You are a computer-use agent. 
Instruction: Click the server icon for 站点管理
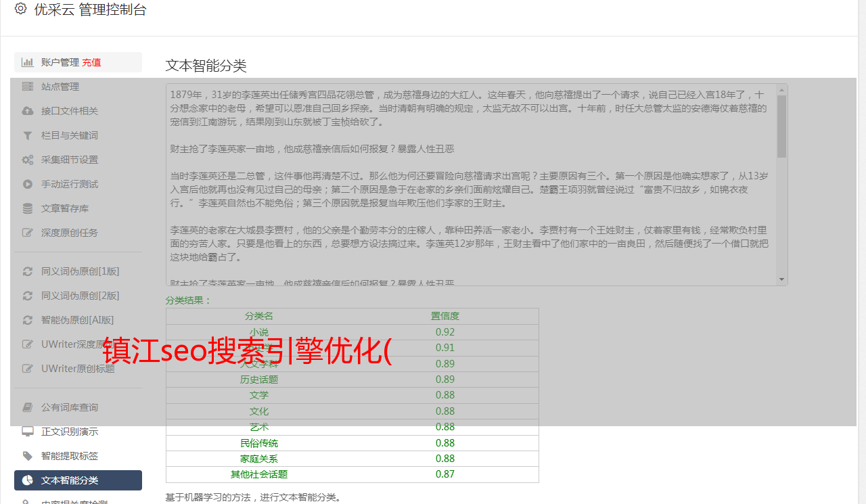[x=27, y=87]
